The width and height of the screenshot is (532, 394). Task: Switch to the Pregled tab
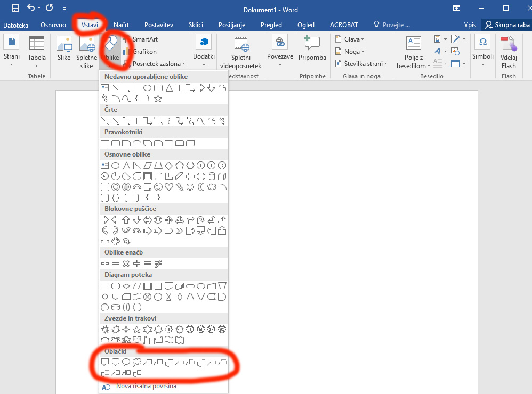(x=271, y=24)
